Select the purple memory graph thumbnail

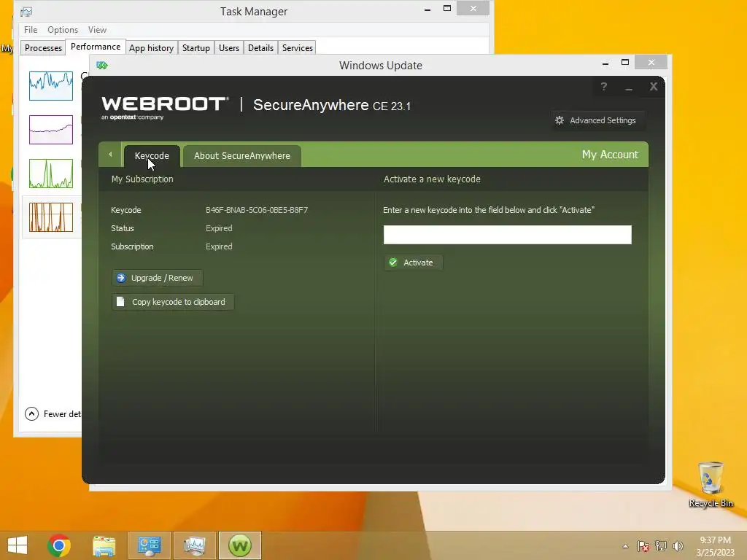click(51, 130)
